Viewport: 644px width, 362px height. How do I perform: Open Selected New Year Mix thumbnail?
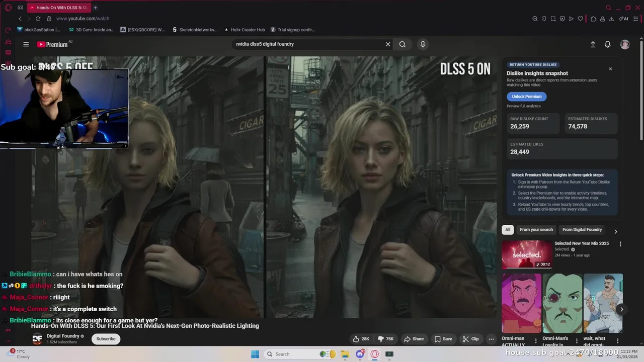coord(526,254)
